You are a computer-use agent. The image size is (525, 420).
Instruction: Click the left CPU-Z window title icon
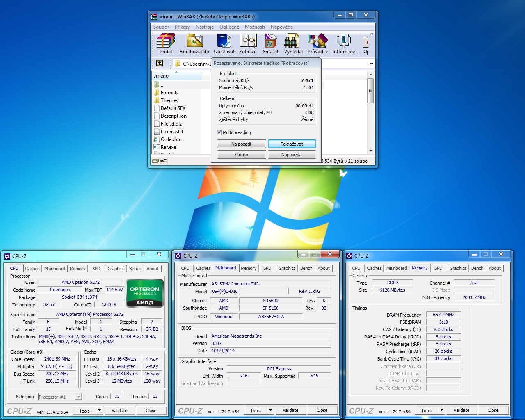(7, 256)
